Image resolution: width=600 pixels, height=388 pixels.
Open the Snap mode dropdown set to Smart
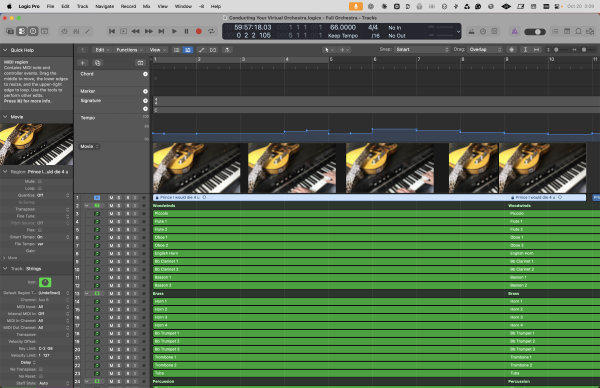[x=421, y=50]
